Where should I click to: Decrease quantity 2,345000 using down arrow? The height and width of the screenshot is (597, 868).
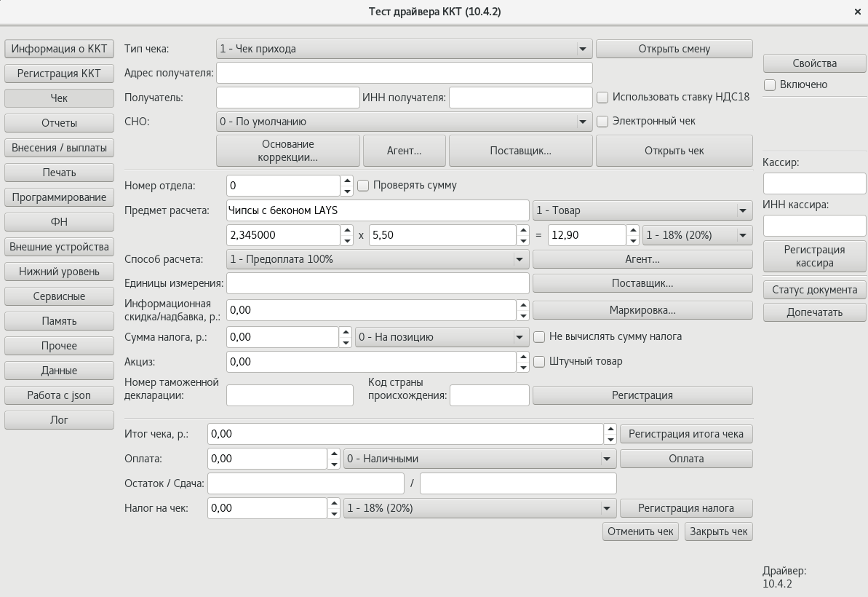347,240
